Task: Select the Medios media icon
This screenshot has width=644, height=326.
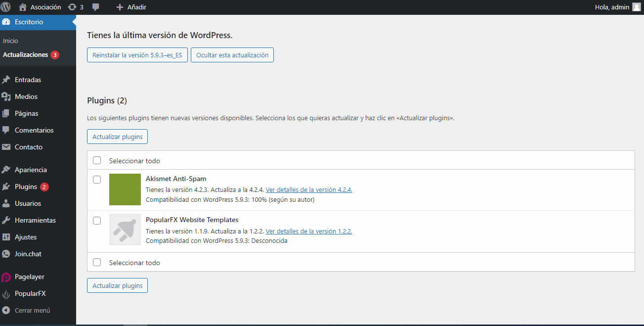Action: pyautogui.click(x=6, y=96)
